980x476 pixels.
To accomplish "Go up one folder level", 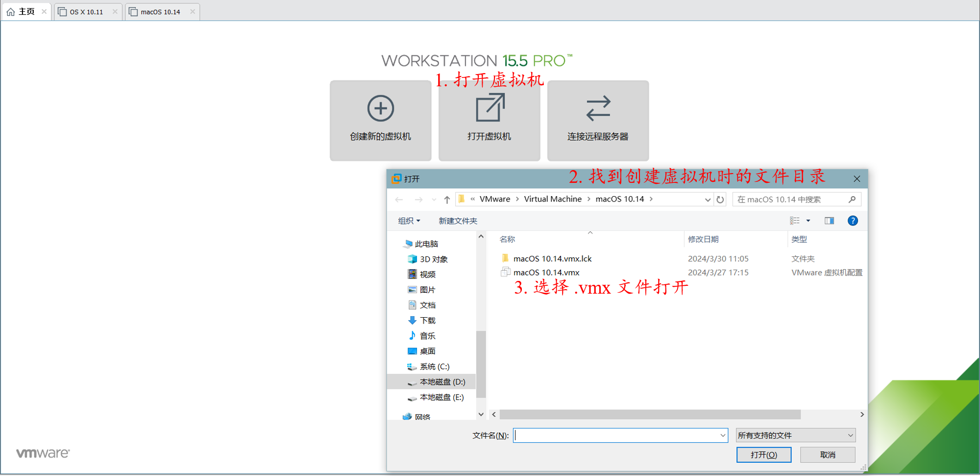I will 447,200.
